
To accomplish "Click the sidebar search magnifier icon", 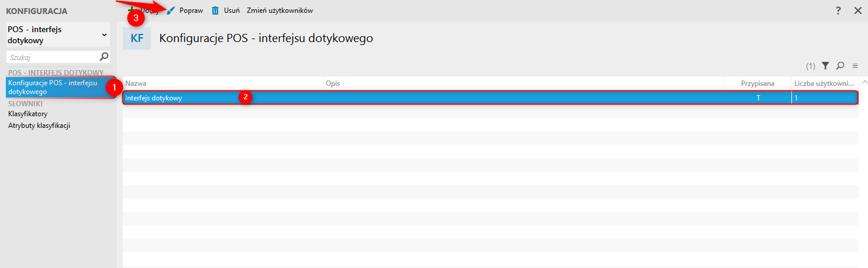I will pyautogui.click(x=104, y=57).
